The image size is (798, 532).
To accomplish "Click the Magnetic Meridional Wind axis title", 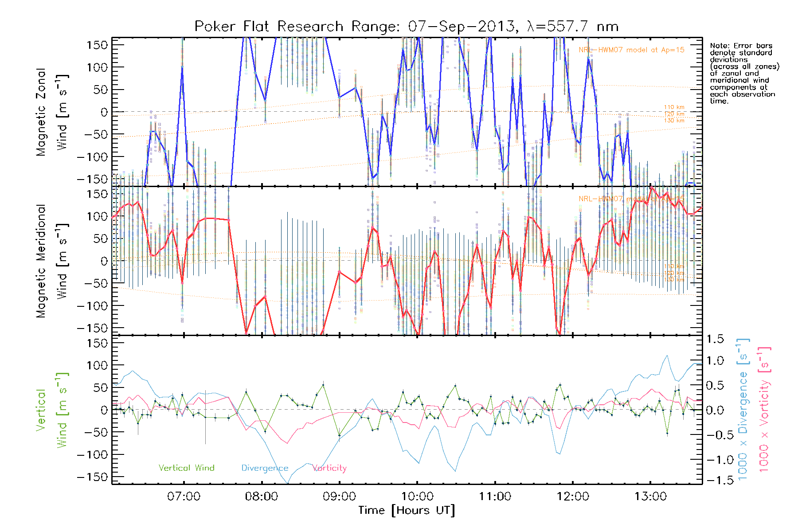I will coord(51,261).
